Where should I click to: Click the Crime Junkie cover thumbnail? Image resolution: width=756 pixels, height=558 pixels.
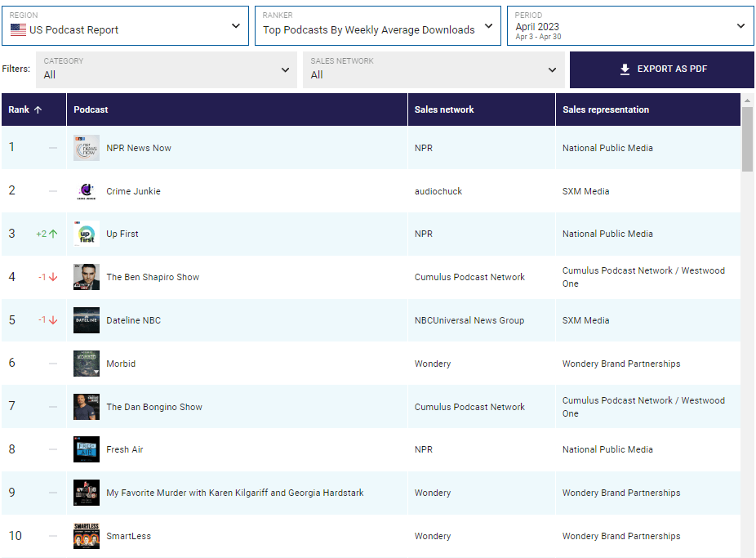click(87, 191)
